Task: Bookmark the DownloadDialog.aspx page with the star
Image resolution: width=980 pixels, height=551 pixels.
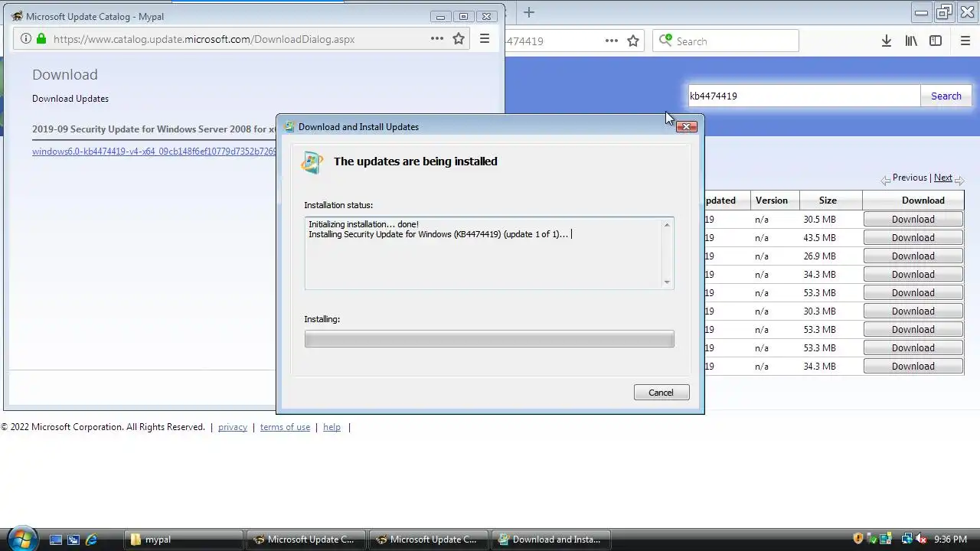Action: point(459,39)
